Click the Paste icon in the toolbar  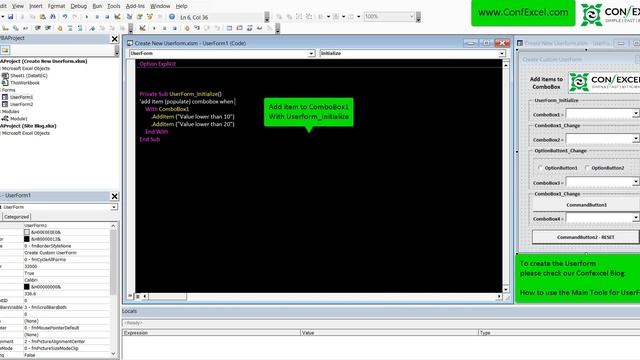[x=42, y=17]
